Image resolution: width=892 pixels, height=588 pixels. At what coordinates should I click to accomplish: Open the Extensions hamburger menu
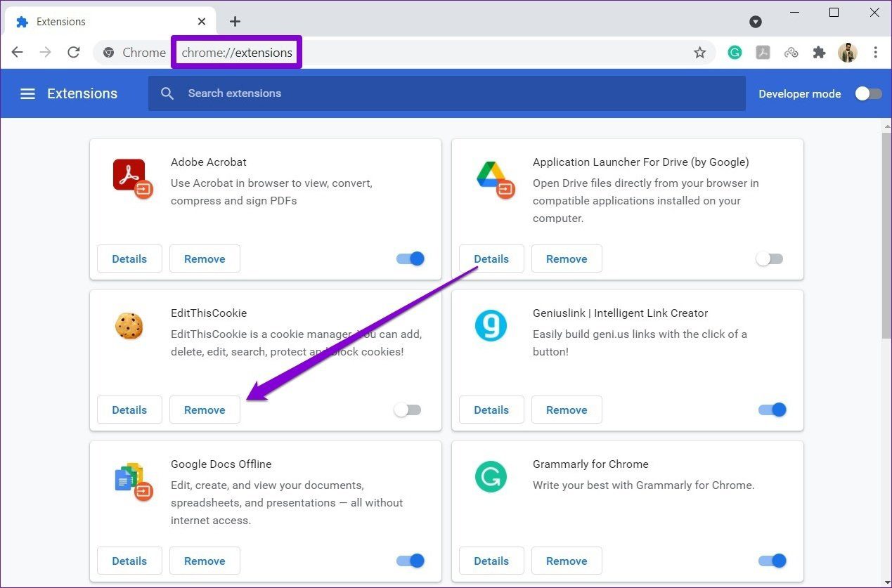27,93
